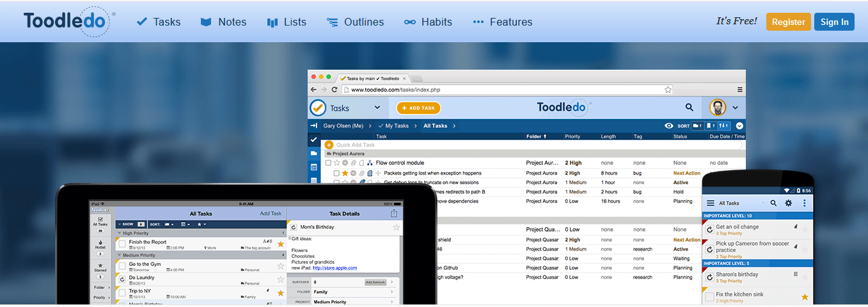Check the Fix the kitchen sink checkbox

(x=709, y=297)
